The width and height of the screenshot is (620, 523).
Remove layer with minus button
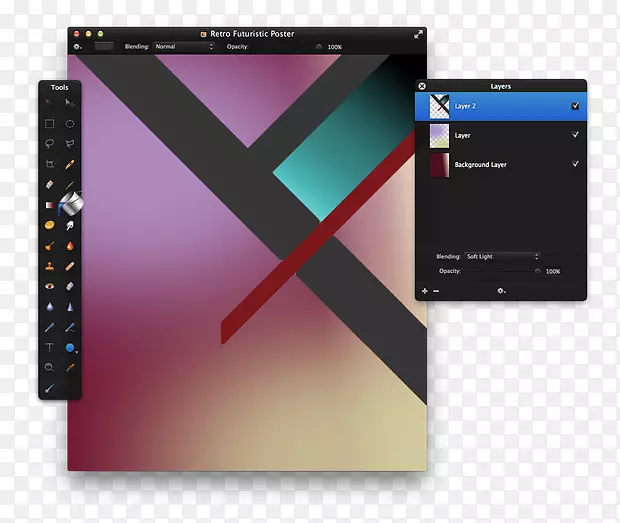click(x=436, y=291)
